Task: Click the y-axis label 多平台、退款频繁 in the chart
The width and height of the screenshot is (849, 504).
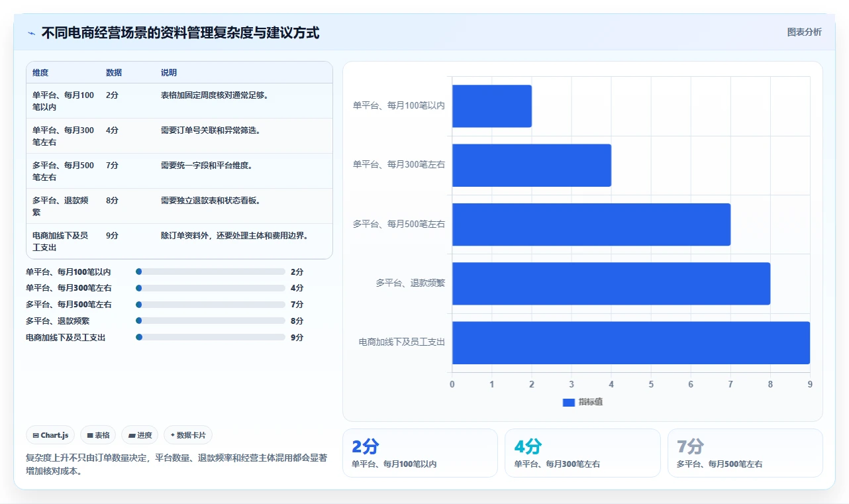Action: click(411, 283)
